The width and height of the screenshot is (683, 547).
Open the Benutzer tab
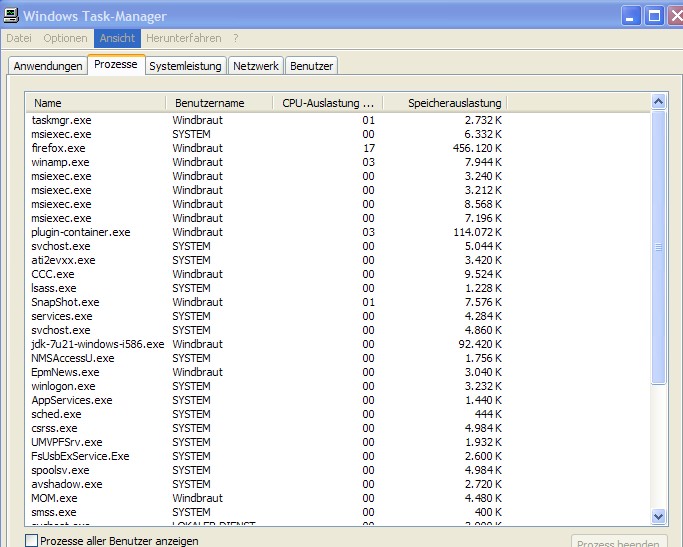(x=311, y=66)
